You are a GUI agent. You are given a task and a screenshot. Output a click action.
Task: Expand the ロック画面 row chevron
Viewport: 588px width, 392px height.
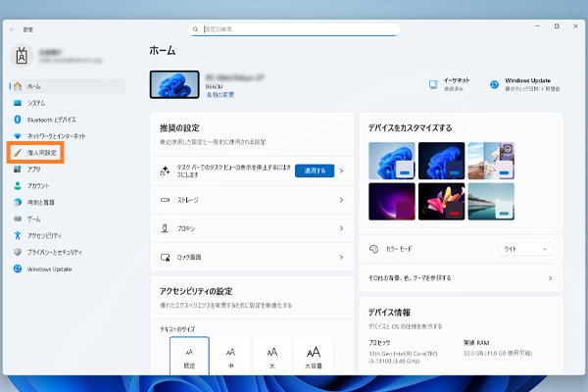point(341,257)
